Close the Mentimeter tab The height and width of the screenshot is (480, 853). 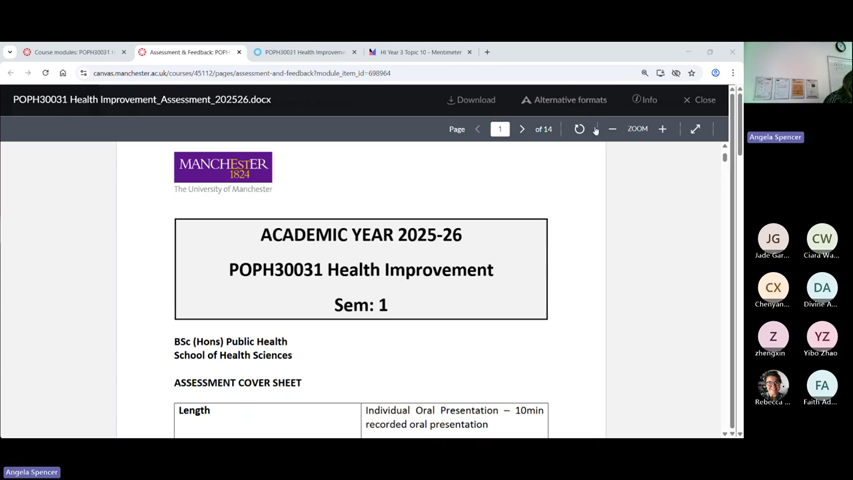pos(469,52)
